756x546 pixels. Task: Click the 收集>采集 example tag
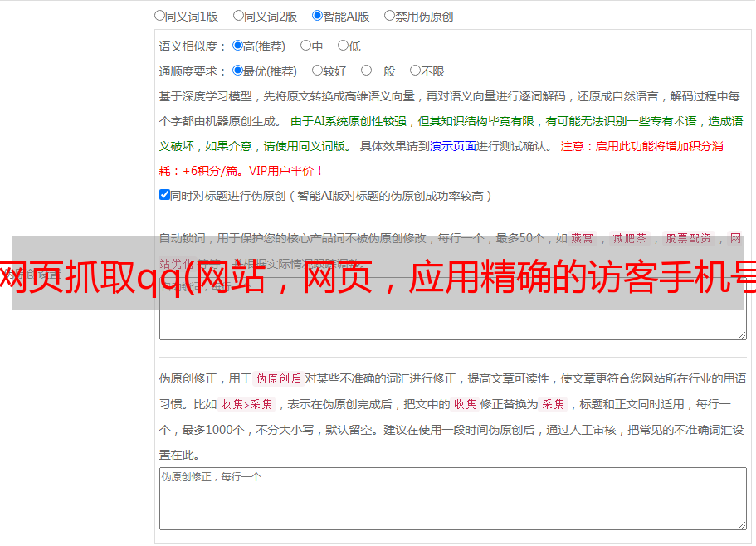pyautogui.click(x=246, y=404)
